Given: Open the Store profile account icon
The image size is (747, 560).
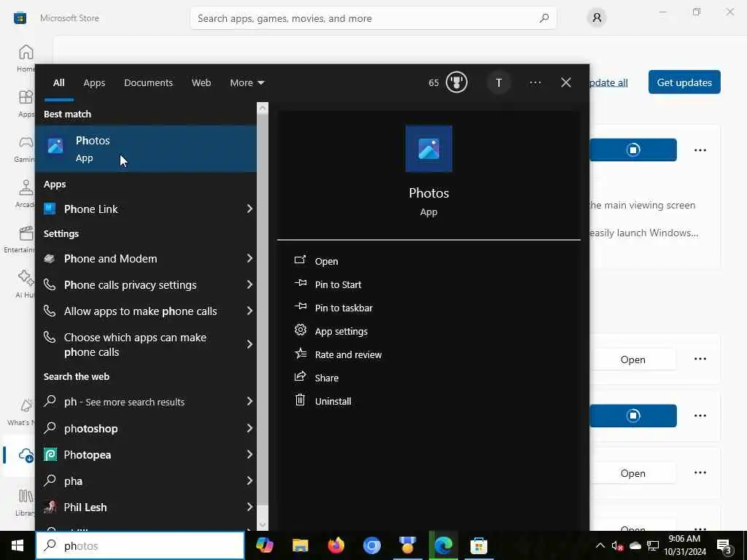Looking at the screenshot, I should [x=597, y=18].
